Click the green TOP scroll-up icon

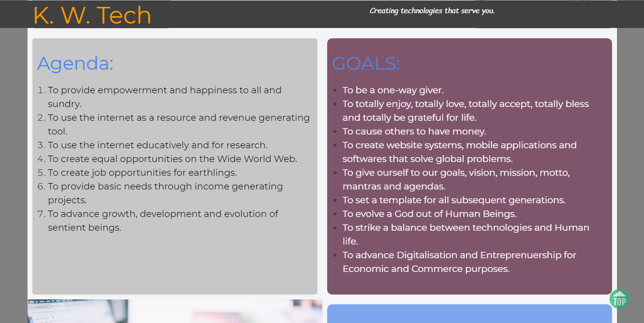(619, 299)
